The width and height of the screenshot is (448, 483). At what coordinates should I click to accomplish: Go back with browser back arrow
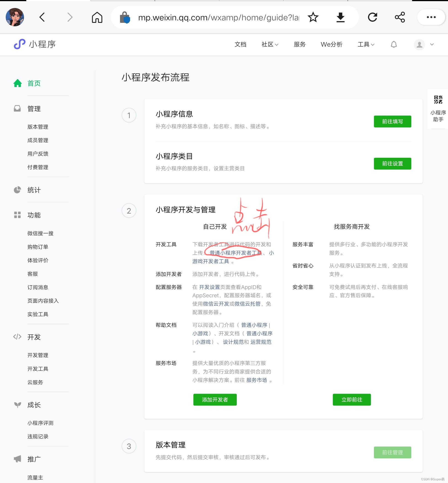click(x=42, y=17)
